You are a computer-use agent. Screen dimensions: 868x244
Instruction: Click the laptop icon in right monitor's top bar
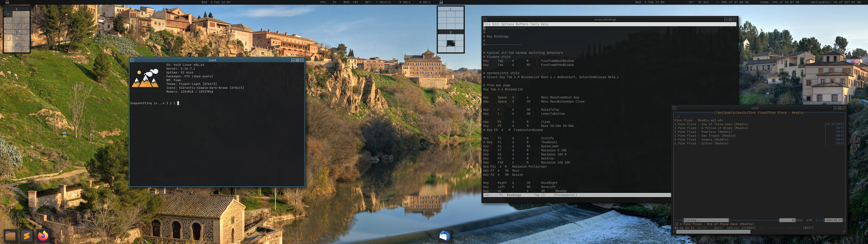(441, 2)
